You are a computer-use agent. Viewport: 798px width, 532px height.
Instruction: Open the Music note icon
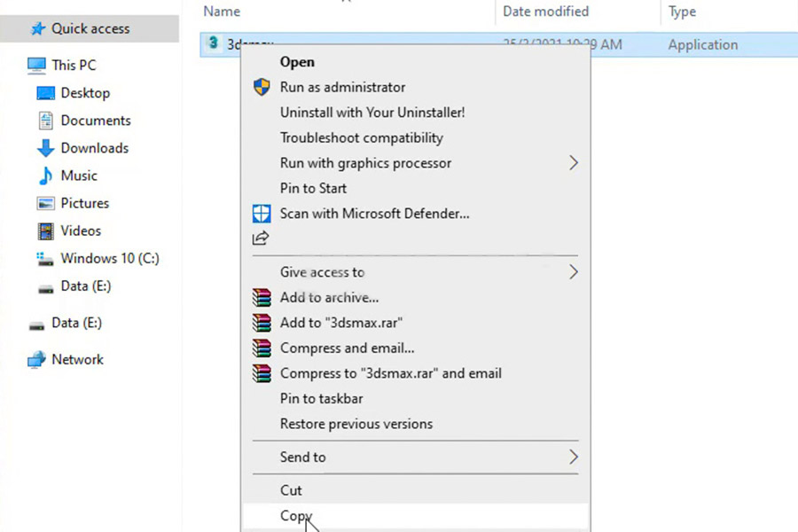coord(46,176)
